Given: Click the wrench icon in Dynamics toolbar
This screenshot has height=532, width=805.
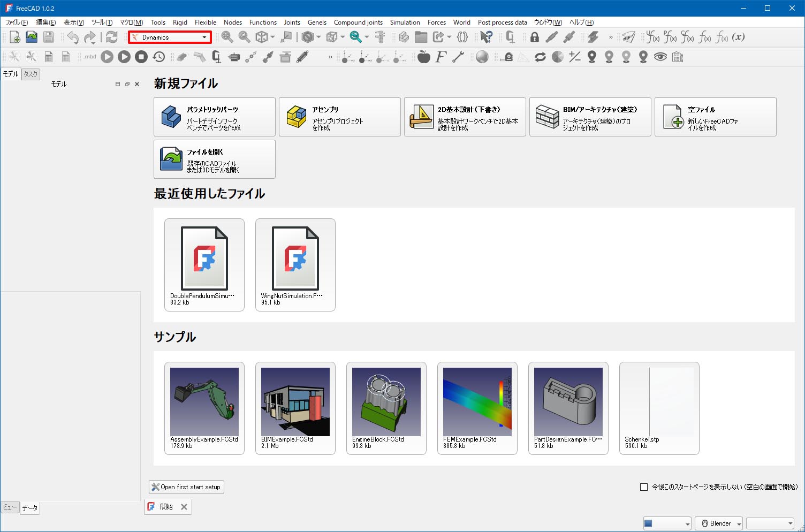Looking at the screenshot, I should tap(458, 57).
